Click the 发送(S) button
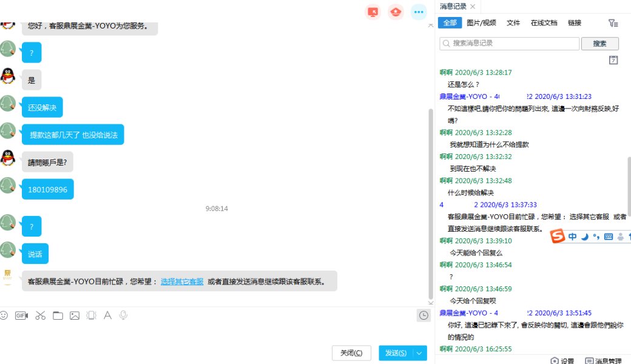The image size is (631, 364). [x=396, y=352]
